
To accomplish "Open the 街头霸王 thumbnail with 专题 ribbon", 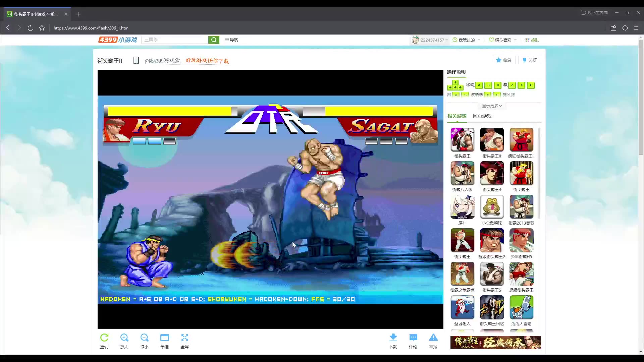I will click(x=462, y=139).
